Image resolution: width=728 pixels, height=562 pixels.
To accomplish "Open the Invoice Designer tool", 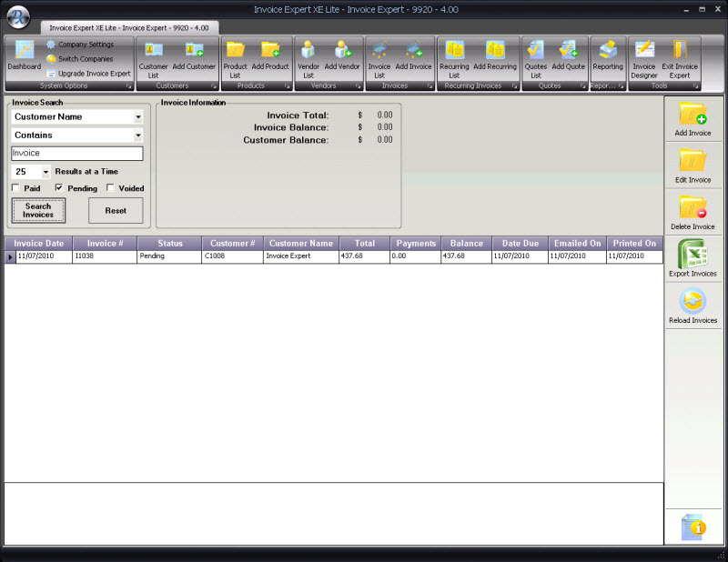I will tap(644, 60).
